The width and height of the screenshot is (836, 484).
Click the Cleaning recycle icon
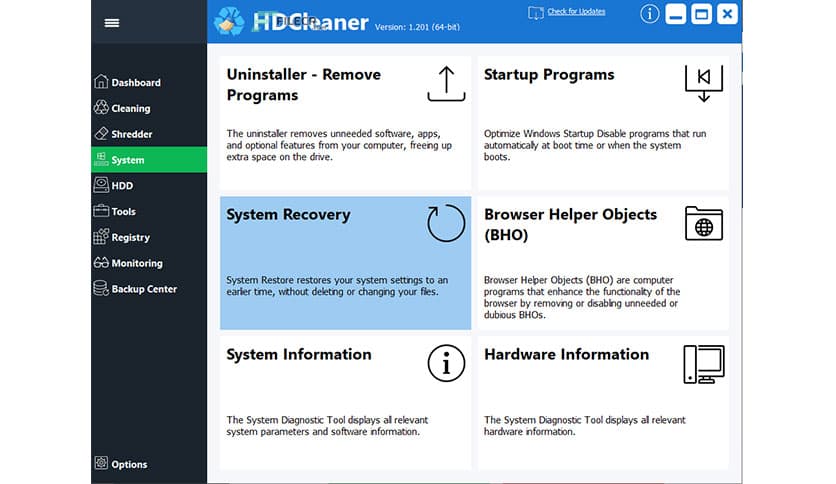101,108
